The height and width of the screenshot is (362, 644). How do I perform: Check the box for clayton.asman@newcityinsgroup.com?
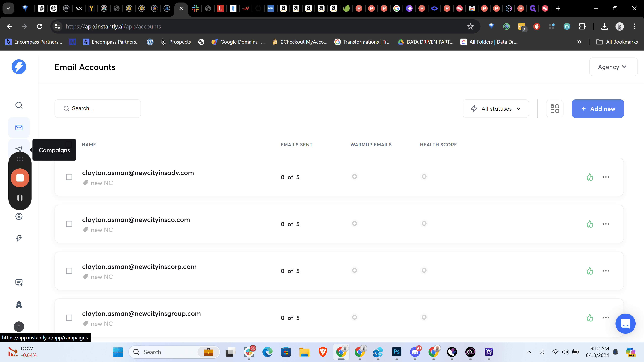point(69,318)
